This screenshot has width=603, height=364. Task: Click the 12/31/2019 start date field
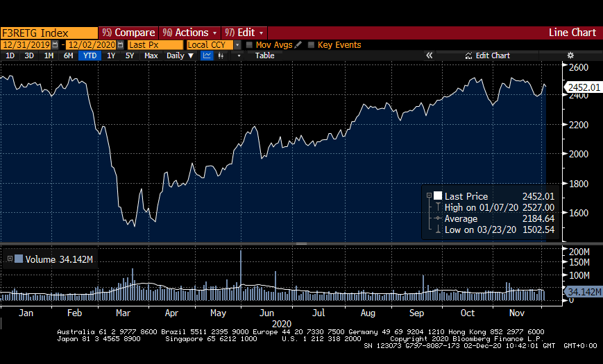[x=26, y=45]
